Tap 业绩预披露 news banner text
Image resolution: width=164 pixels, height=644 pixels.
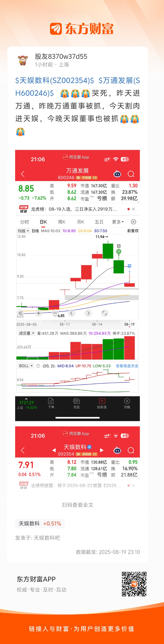click(76, 485)
